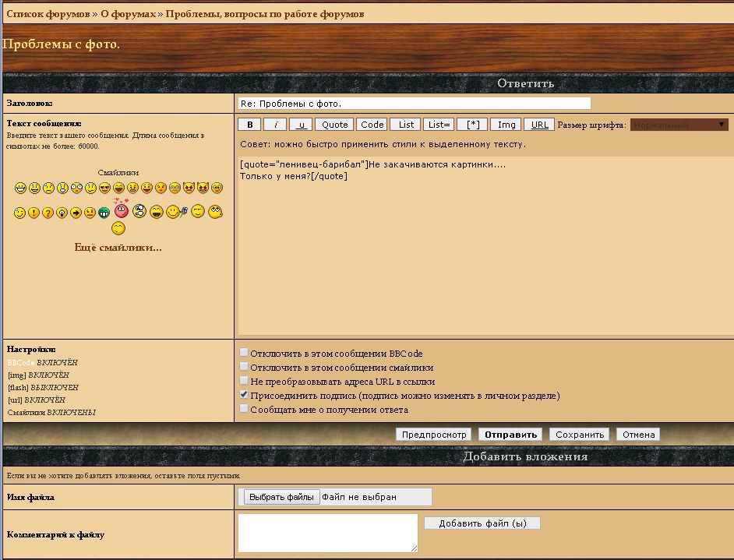Open 'Ещё смайлики…' link for more smilies
734x560 pixels.
click(118, 248)
